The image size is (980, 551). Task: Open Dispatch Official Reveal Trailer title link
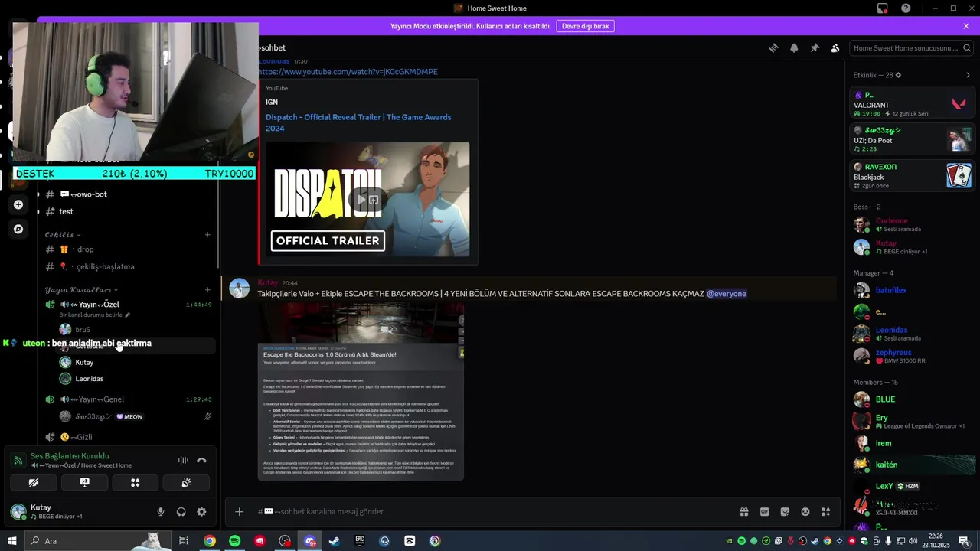click(358, 122)
